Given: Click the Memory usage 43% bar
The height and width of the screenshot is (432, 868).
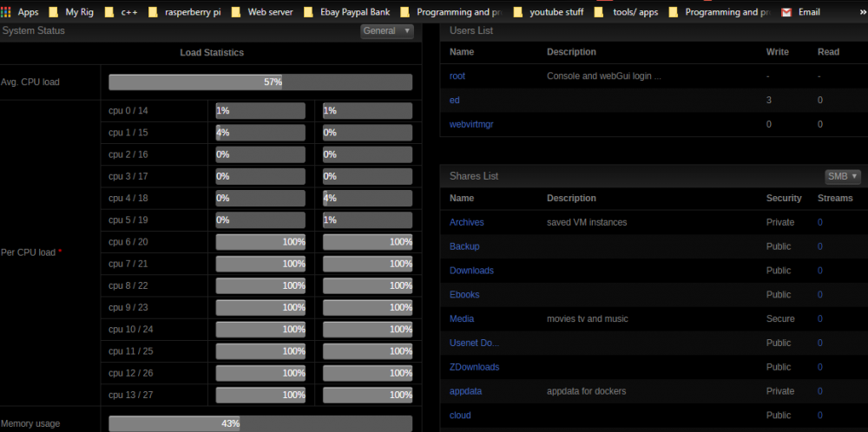Looking at the screenshot, I should pos(260,423).
